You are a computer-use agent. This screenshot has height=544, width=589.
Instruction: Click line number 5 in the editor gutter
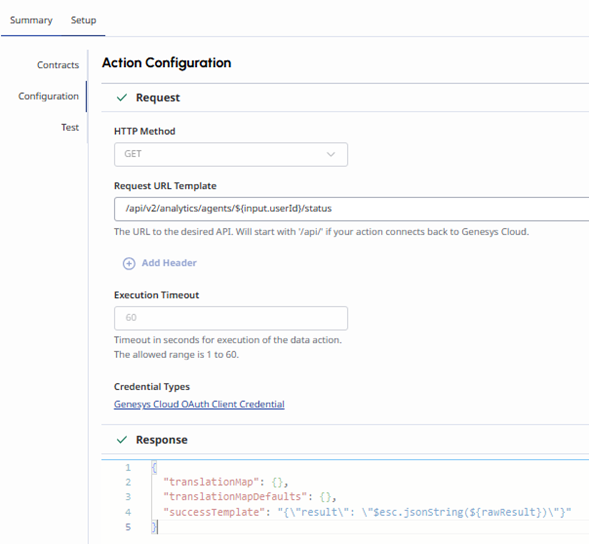tap(128, 527)
